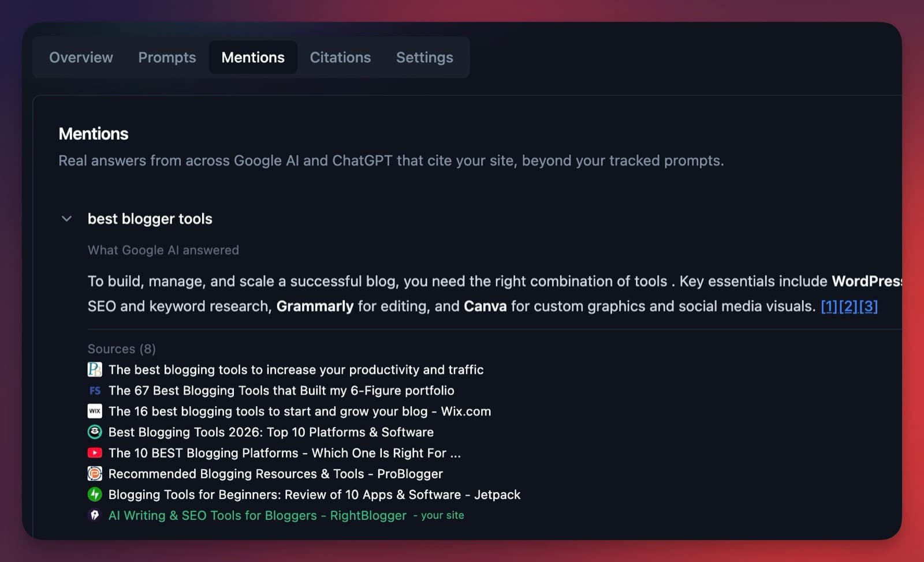This screenshot has width=924, height=562.
Task: Go to the Citations tab
Action: [340, 57]
